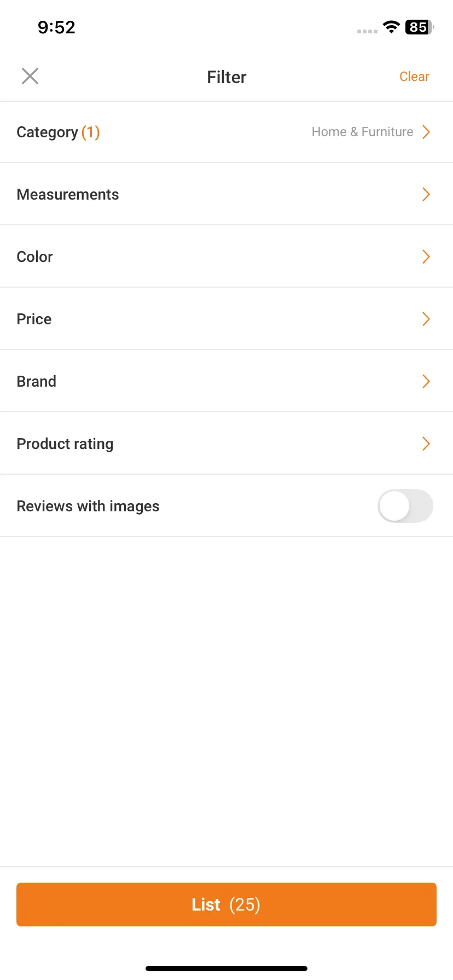Open the Category filter row
The height and width of the screenshot is (980, 453).
tap(226, 132)
